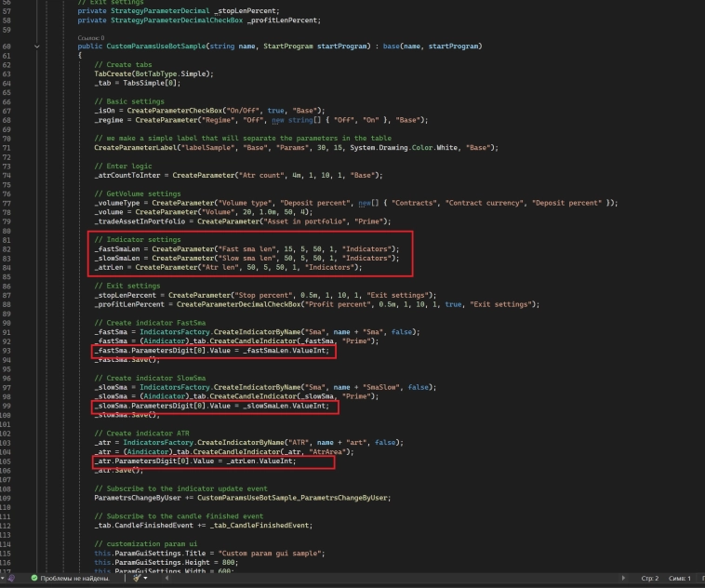The image size is (705, 588).
Task: Click the purple IntelliCode icon in status bar
Action: tap(12, 578)
